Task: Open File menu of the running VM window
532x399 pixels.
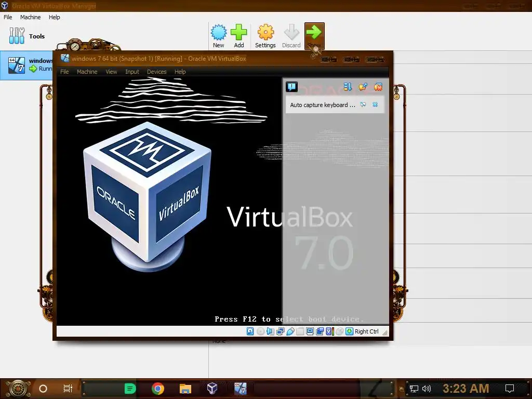Action: click(64, 72)
